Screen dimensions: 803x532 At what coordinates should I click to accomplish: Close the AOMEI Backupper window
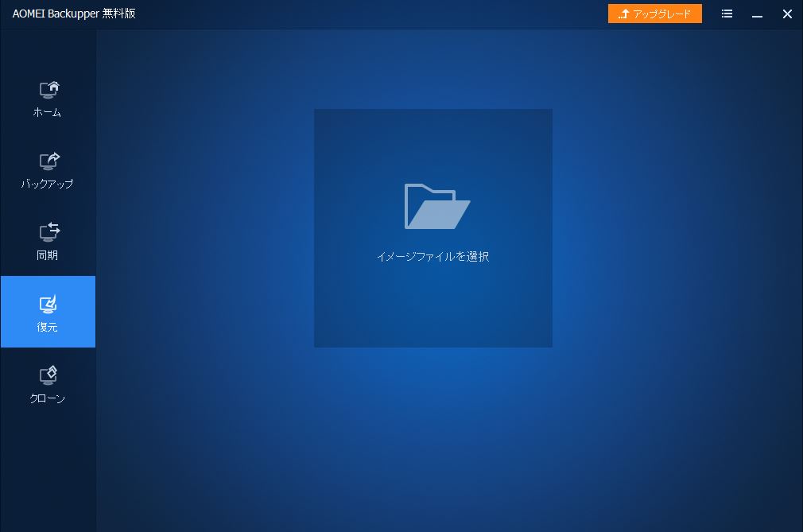[x=787, y=14]
